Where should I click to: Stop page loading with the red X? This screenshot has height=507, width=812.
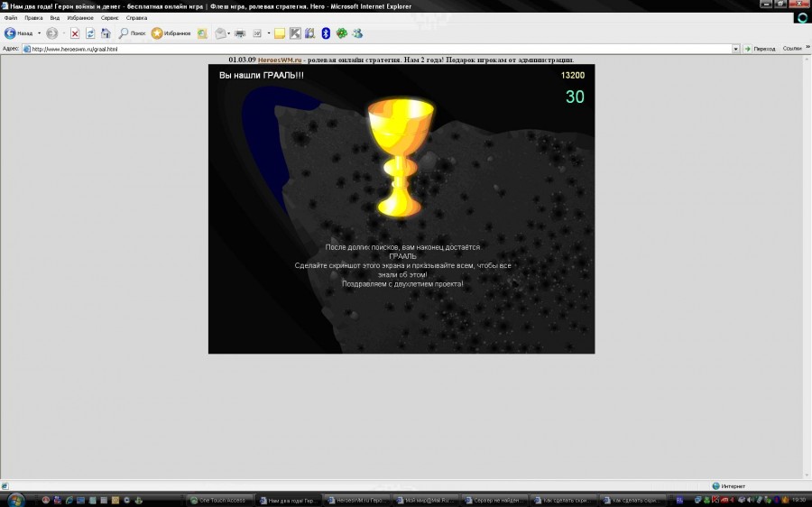pyautogui.click(x=75, y=33)
